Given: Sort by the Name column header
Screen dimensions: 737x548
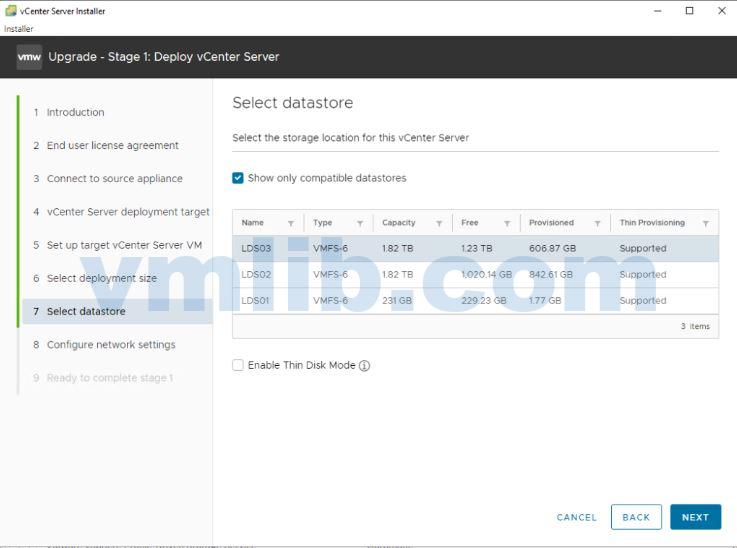Looking at the screenshot, I should 252,223.
